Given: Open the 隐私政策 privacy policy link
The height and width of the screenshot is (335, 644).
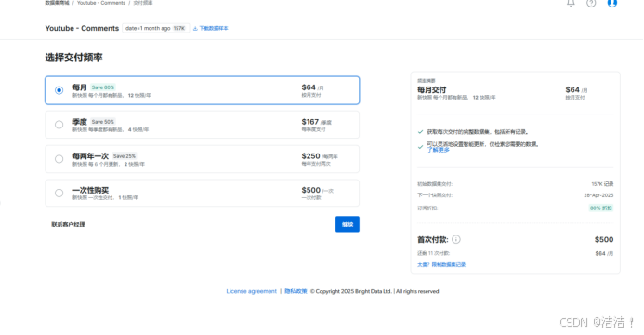Looking at the screenshot, I should 296,291.
